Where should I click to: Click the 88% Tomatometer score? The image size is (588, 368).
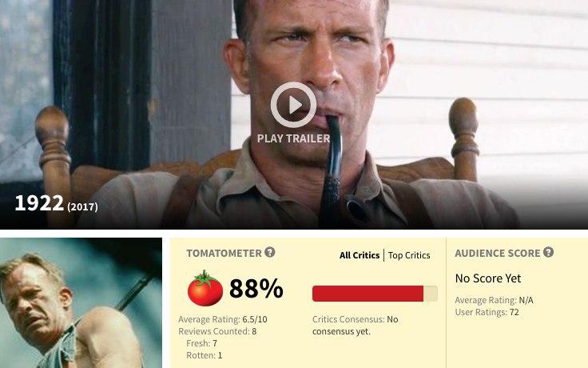click(256, 288)
